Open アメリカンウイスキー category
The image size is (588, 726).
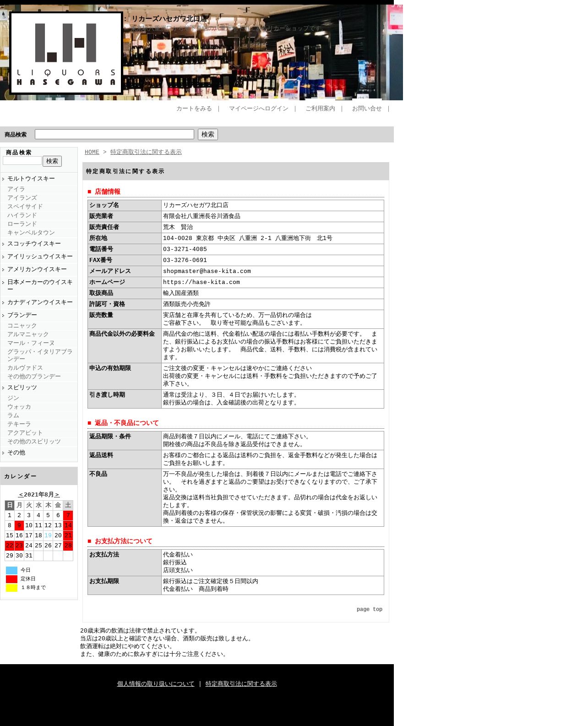coord(37,269)
